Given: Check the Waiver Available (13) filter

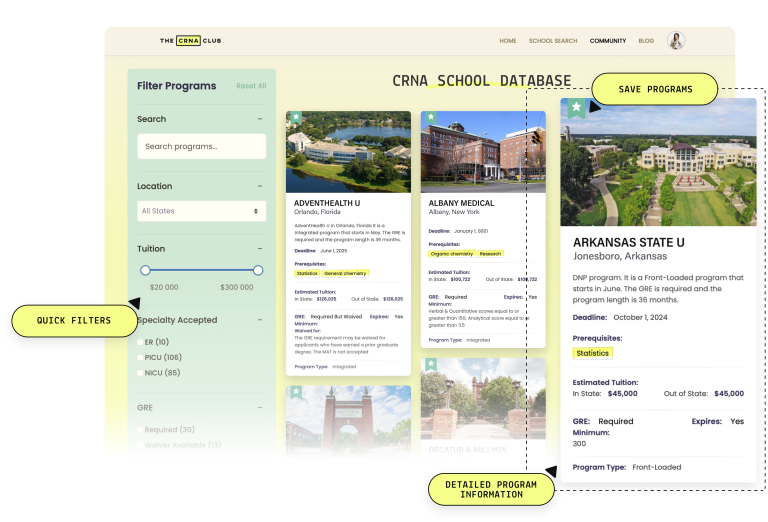Looking at the screenshot, I should tap(141, 445).
